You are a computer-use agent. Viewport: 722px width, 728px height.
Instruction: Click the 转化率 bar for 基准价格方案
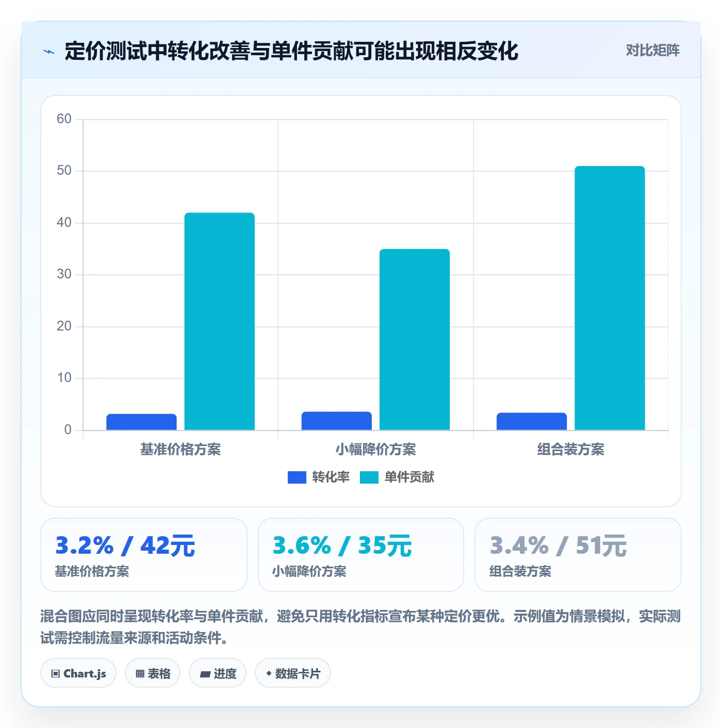(141, 422)
